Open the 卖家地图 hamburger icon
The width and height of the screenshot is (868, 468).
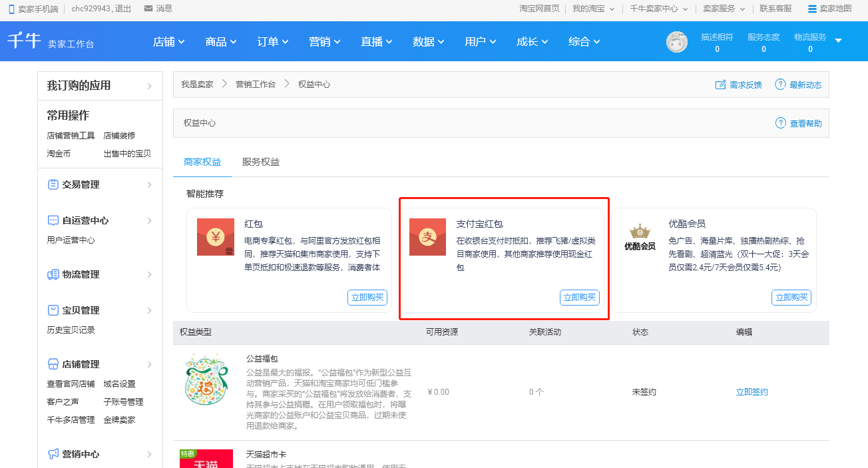812,9
